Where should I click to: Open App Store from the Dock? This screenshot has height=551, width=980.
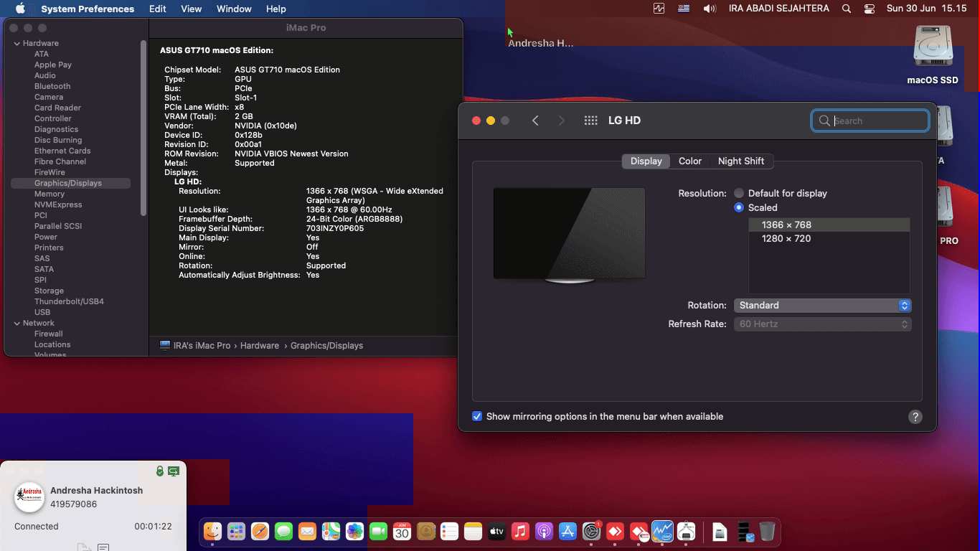click(567, 532)
